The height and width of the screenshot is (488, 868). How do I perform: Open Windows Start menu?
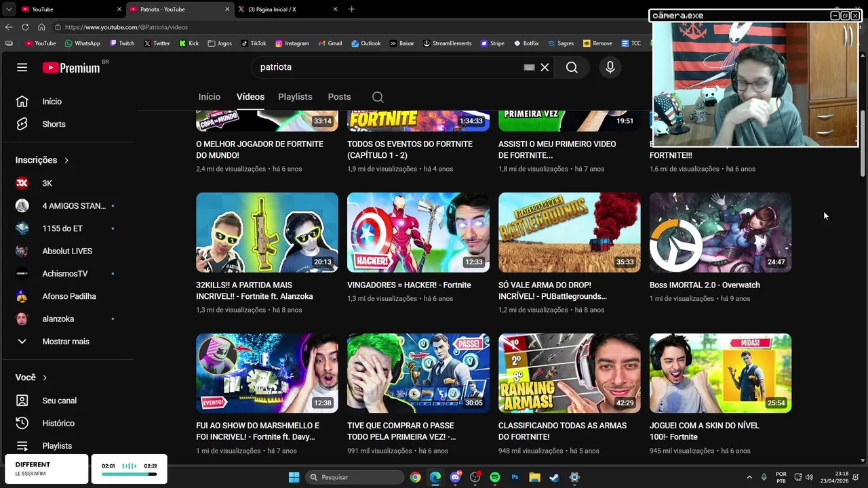[x=294, y=477]
